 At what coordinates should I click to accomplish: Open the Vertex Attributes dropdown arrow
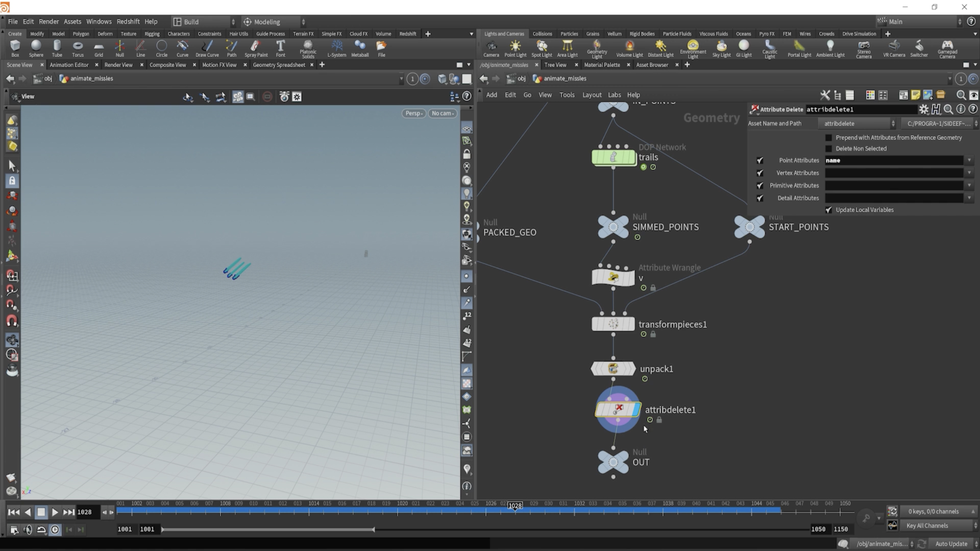pos(969,173)
